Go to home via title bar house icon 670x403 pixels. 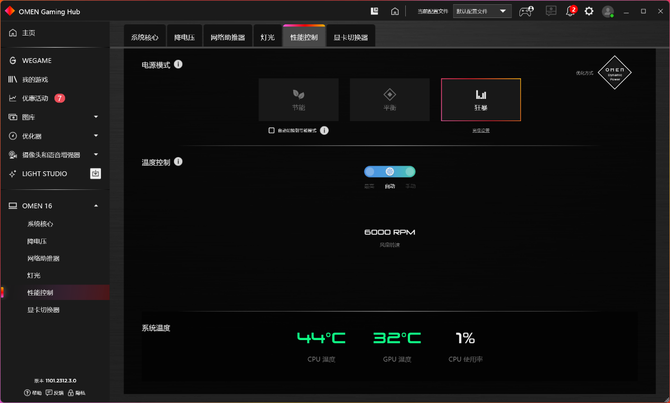[x=395, y=11]
